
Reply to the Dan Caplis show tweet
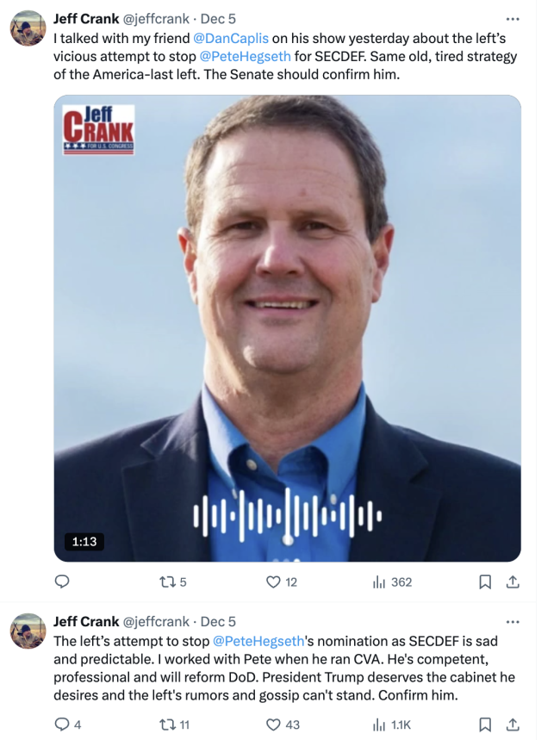click(62, 581)
